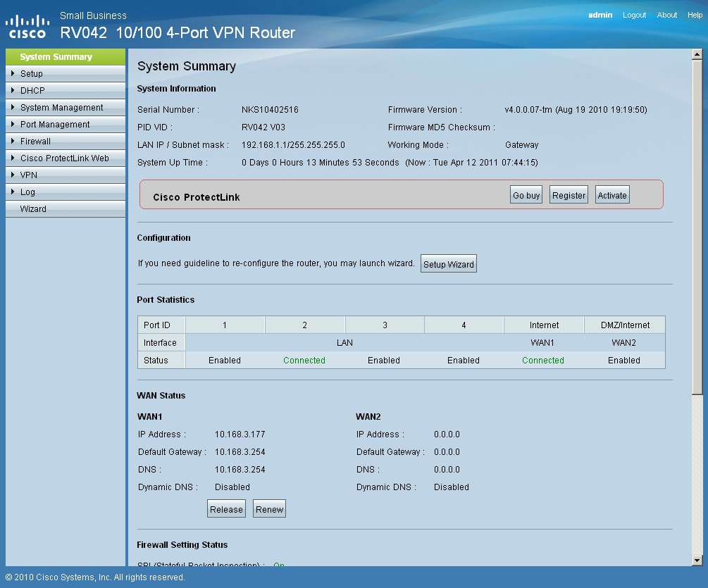Screen dimensions: 708x588
Task: Click the scrollbar up arrow
Action: pyautogui.click(x=697, y=54)
